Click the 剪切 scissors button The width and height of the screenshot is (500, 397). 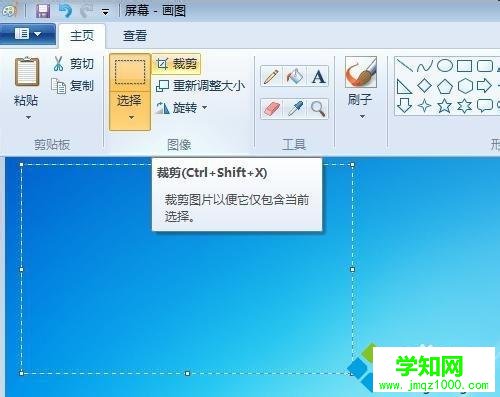pyautogui.click(x=73, y=63)
